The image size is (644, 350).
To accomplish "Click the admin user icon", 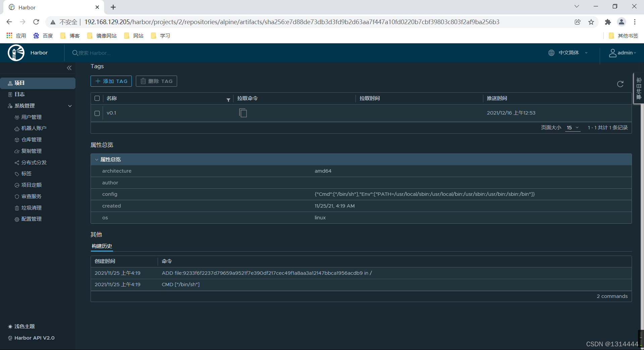I will tap(612, 53).
